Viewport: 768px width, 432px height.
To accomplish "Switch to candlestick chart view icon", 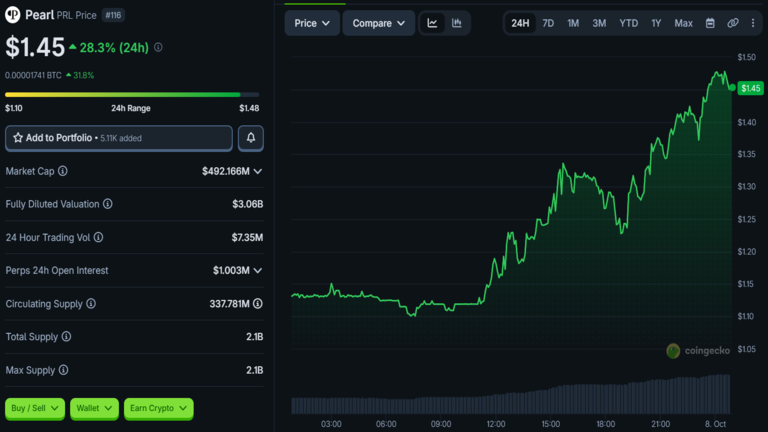I will 456,23.
